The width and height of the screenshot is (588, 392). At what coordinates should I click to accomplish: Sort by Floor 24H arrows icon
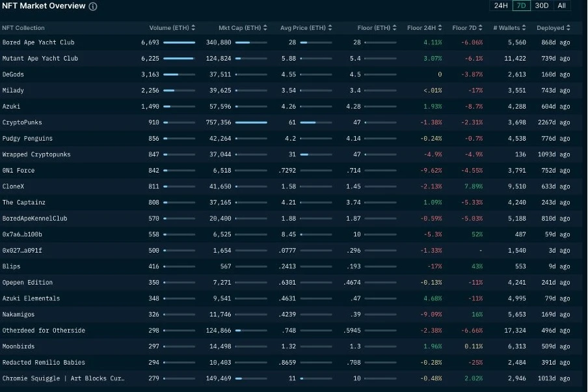(x=440, y=28)
